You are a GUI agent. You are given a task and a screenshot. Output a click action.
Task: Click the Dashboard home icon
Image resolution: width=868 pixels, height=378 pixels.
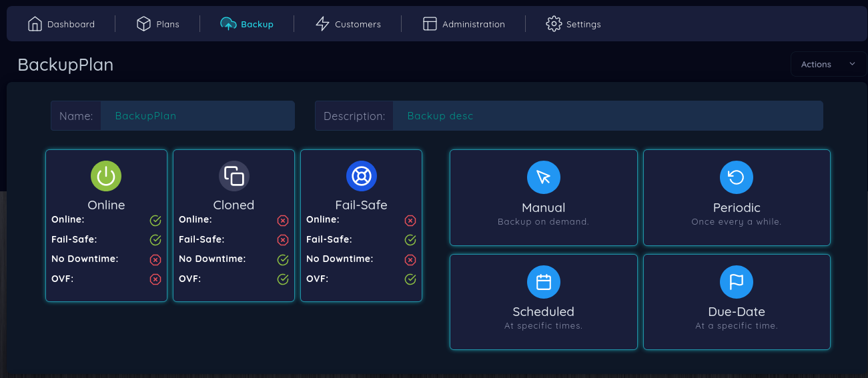(35, 24)
